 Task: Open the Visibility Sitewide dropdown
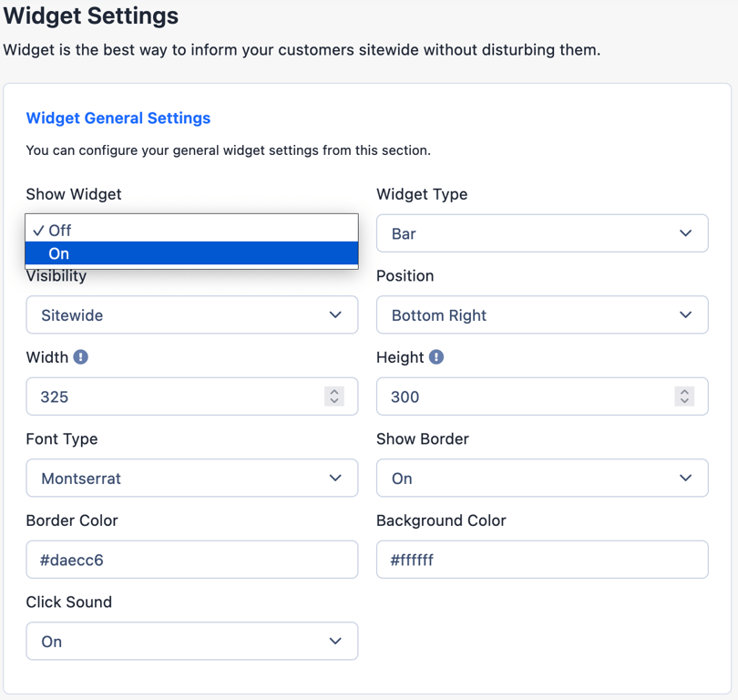191,315
